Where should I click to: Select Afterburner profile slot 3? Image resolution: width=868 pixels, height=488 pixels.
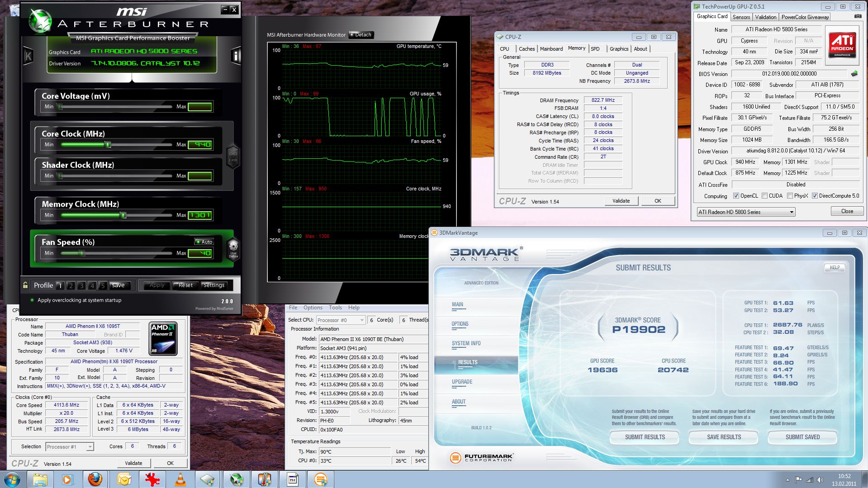coord(81,285)
